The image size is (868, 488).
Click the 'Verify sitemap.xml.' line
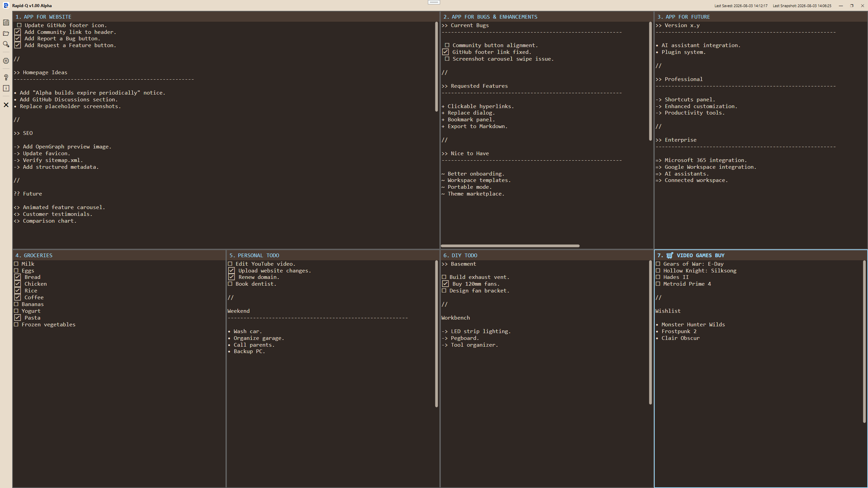click(x=48, y=160)
